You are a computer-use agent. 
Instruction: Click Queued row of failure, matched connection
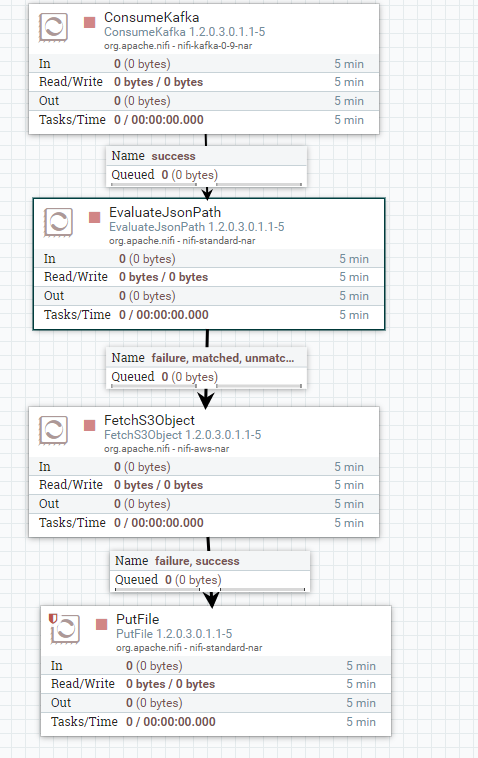[206, 377]
